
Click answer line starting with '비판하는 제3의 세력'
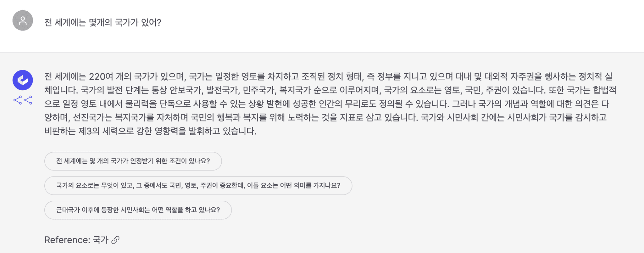point(150,131)
